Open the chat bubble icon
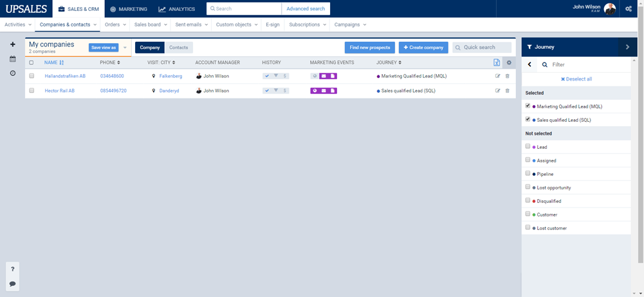The height and width of the screenshot is (297, 644). pyautogui.click(x=13, y=284)
